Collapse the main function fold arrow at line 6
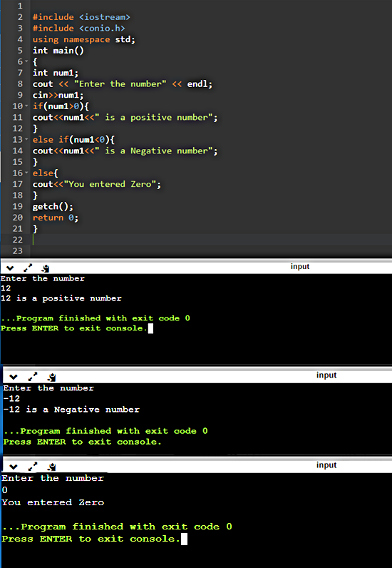Screen dimensions: 392x568 click(x=26, y=61)
